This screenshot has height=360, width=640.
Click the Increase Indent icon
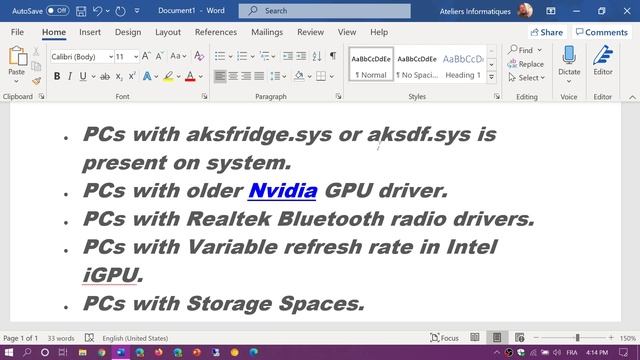(301, 56)
